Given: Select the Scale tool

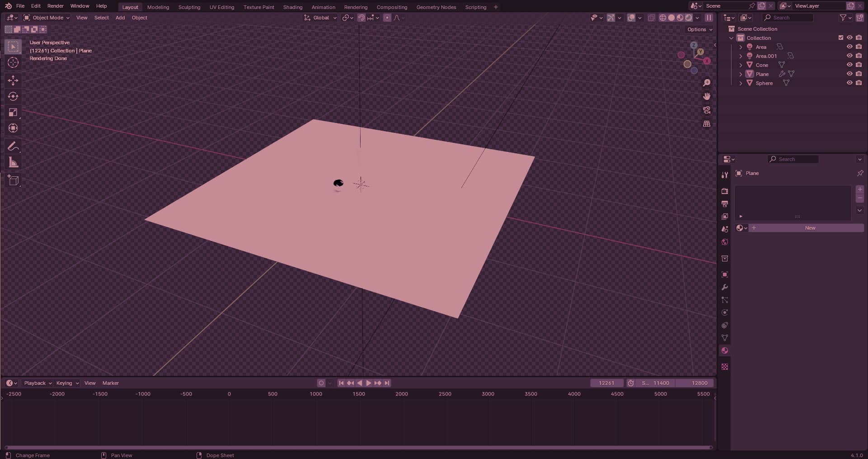Looking at the screenshot, I should point(13,112).
